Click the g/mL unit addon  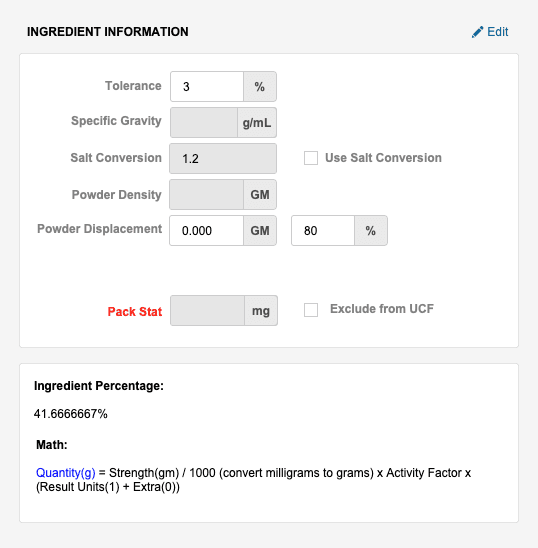point(257,122)
